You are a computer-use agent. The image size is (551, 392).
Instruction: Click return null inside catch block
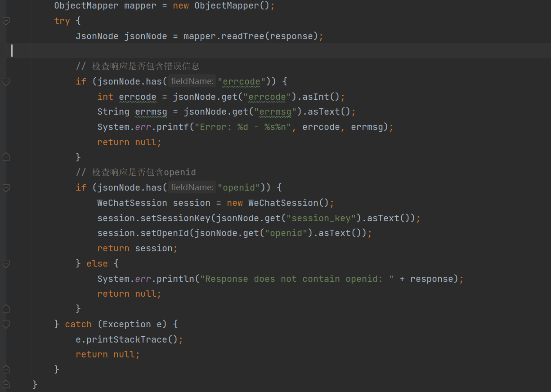[x=108, y=354]
